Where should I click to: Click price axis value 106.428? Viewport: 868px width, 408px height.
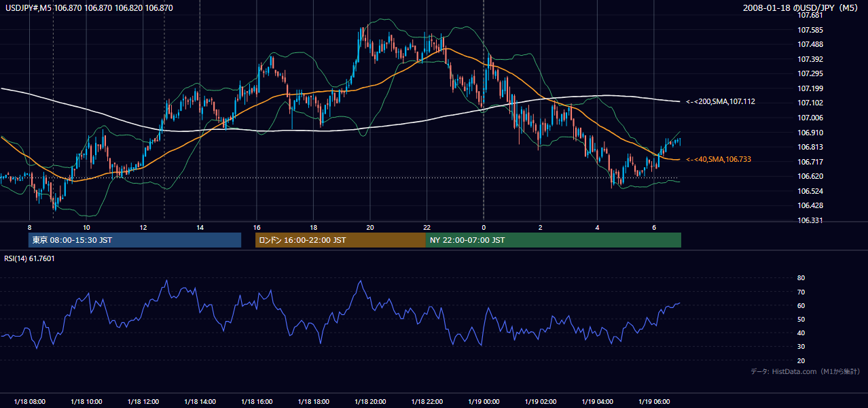tap(811, 205)
